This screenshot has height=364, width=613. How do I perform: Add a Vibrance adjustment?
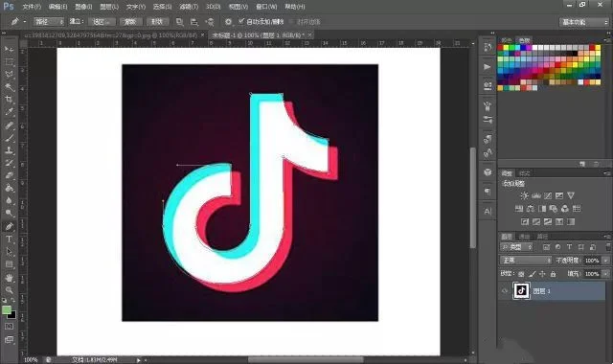(x=571, y=195)
